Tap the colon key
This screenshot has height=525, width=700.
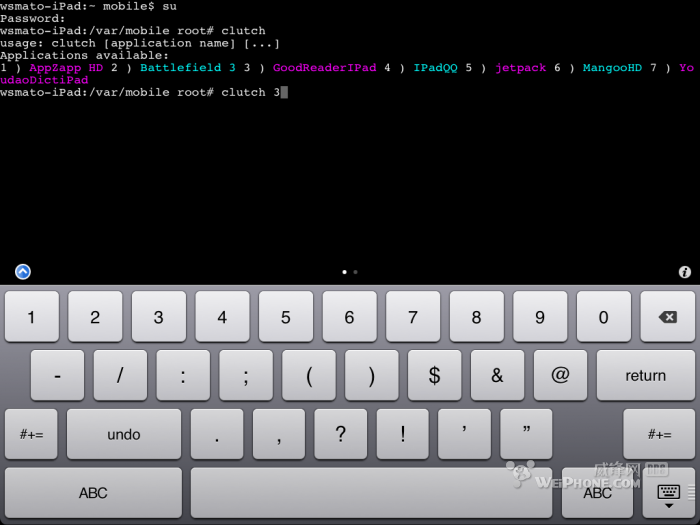pos(183,375)
